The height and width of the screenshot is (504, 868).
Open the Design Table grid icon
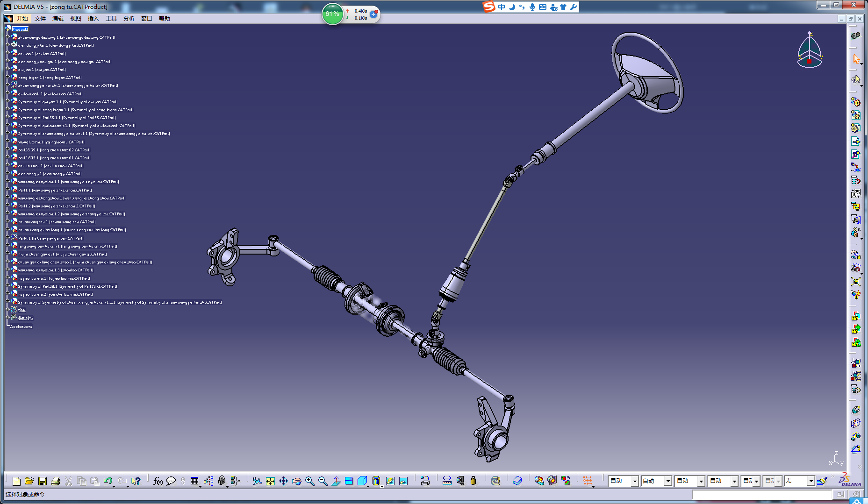pos(194,481)
